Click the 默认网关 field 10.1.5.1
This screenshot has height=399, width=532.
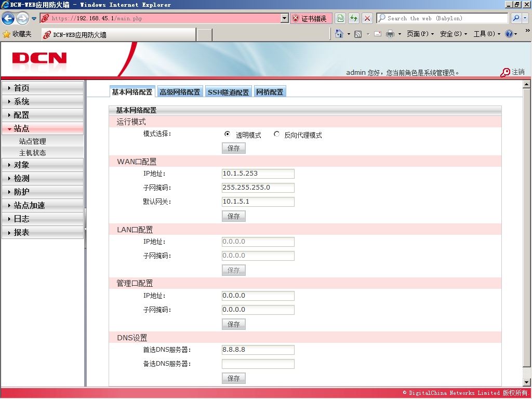click(x=258, y=202)
